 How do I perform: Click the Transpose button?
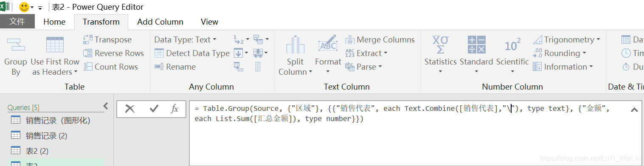(107, 39)
